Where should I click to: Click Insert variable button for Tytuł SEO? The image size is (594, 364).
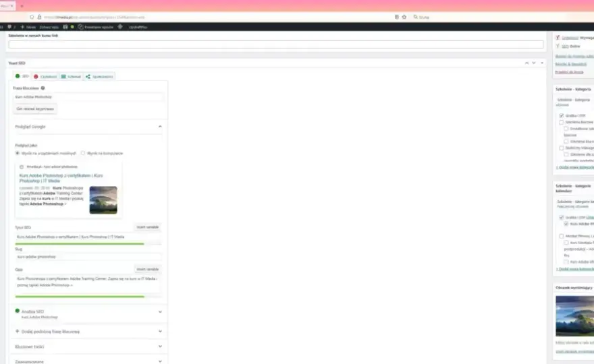coord(148,227)
